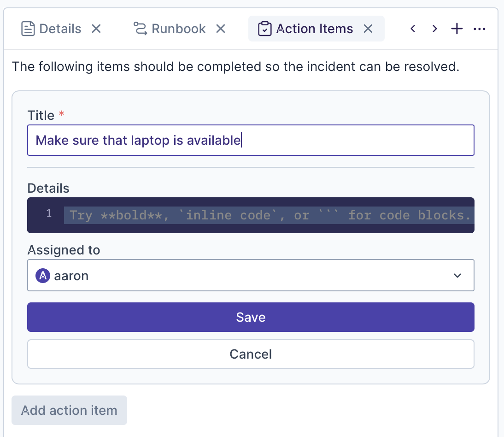
Task: Click aaron's avatar icon in assignee field
Action: [x=43, y=276]
